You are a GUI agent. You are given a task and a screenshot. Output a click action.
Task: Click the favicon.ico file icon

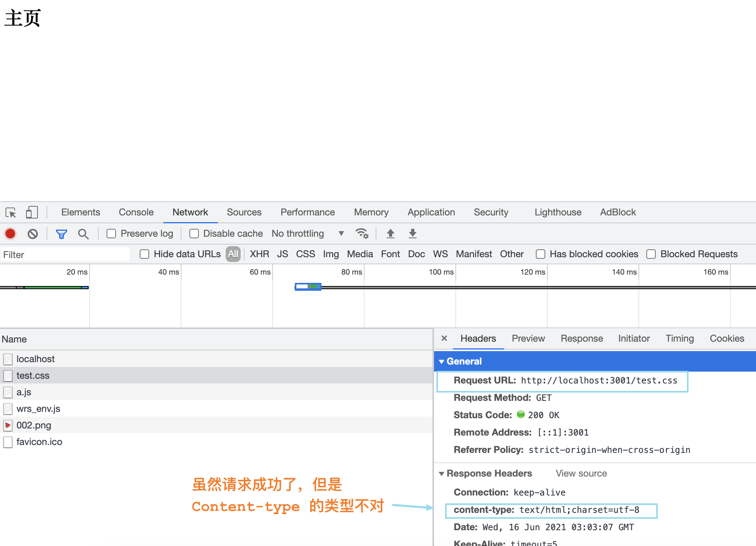(8, 442)
